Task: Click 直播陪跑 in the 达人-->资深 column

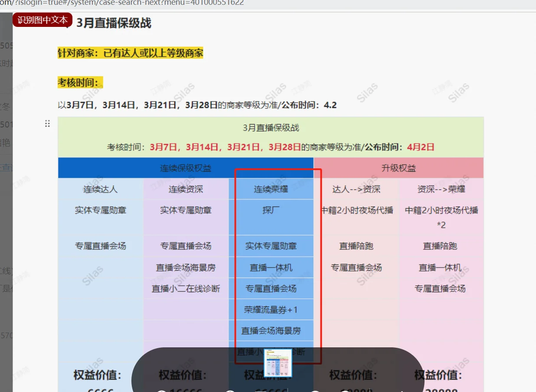Action: [x=356, y=246]
